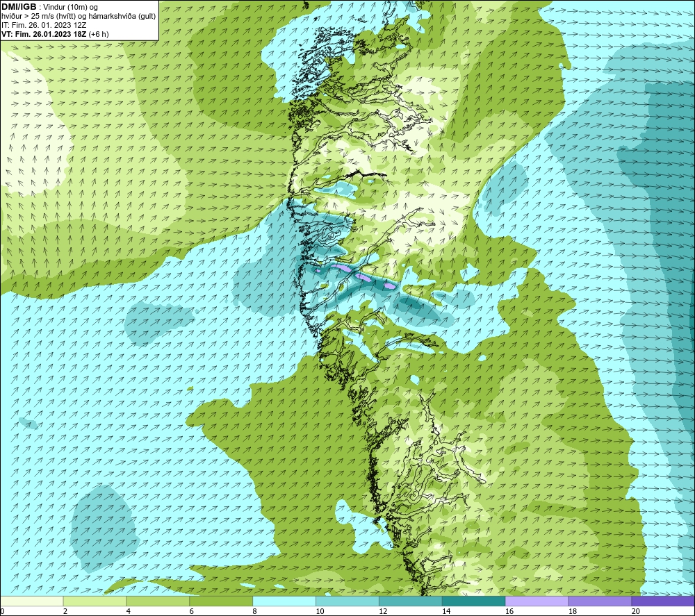
Task: Click the scale label '20'
Action: coord(636,611)
